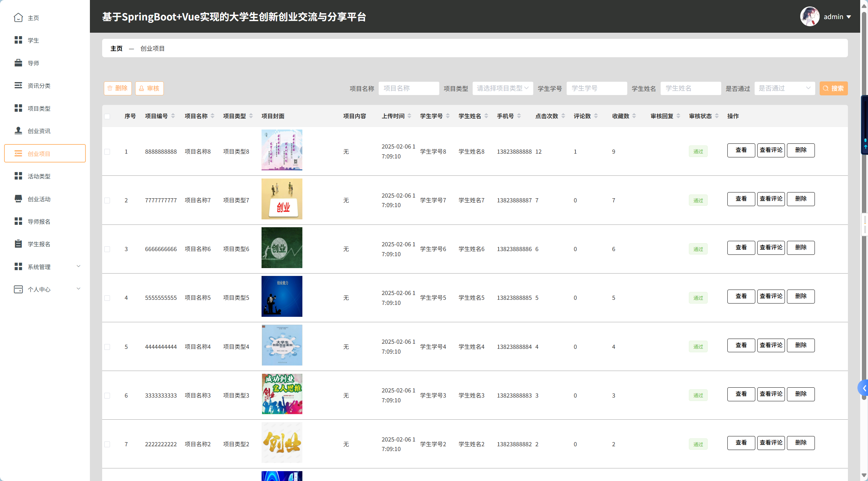Click the home icon in sidebar
Viewport: 868px width, 481px height.
click(x=18, y=18)
